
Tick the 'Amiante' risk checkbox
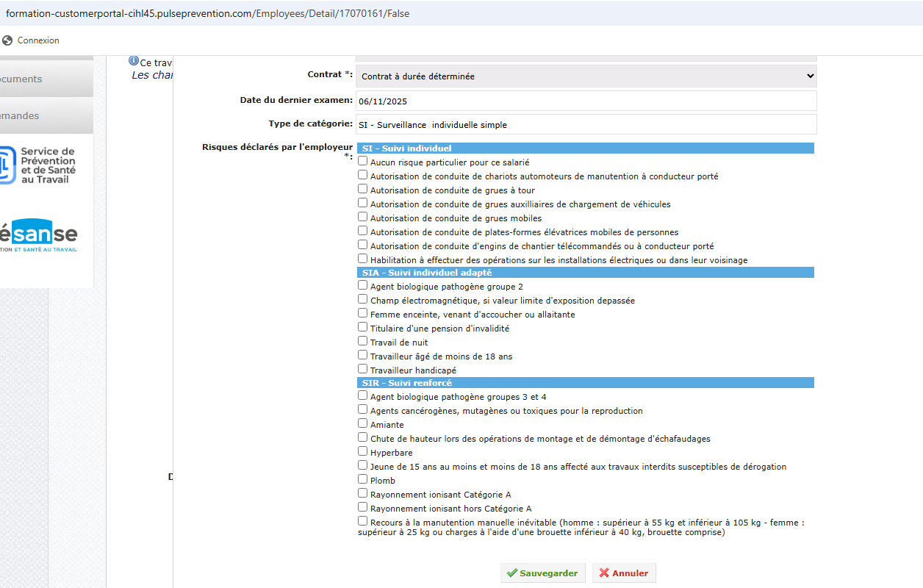pyautogui.click(x=363, y=423)
